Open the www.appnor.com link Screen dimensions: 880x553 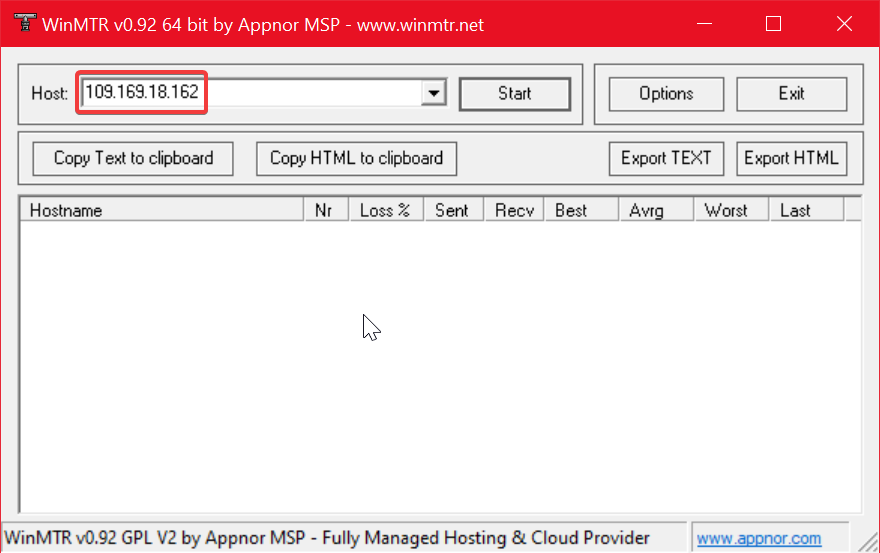pyautogui.click(x=759, y=539)
